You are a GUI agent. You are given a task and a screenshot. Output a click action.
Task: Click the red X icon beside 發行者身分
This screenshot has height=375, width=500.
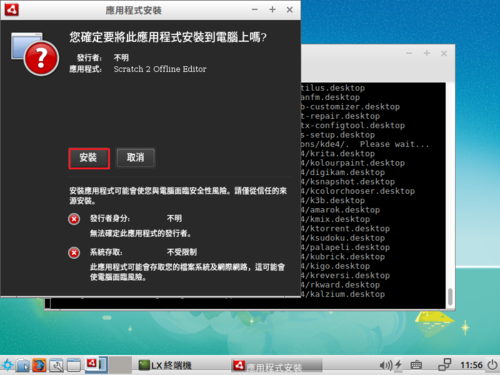(x=74, y=219)
